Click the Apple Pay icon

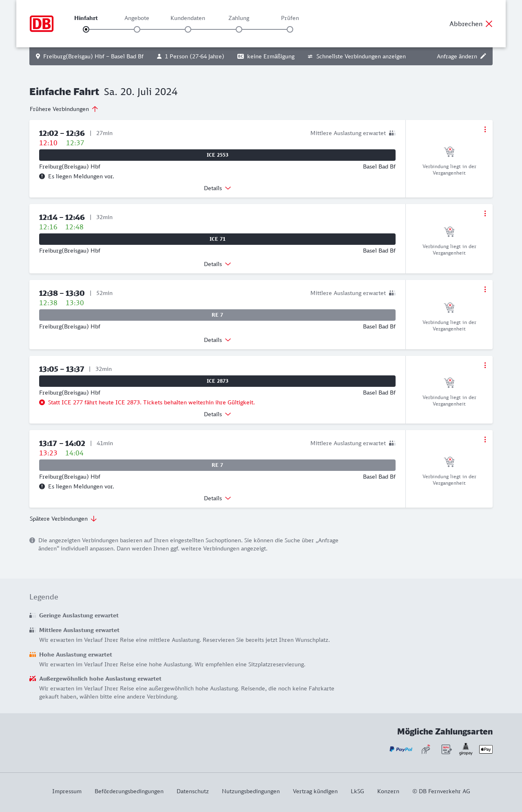tap(486, 749)
